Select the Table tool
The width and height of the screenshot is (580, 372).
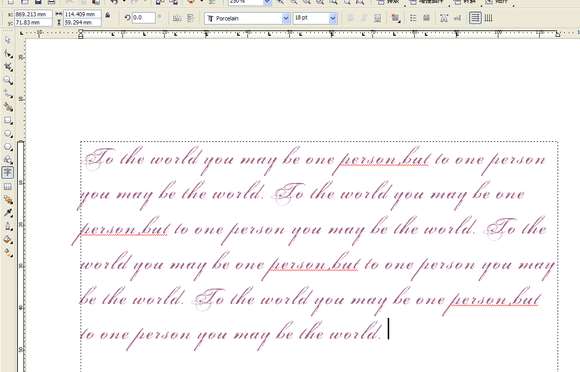8,186
